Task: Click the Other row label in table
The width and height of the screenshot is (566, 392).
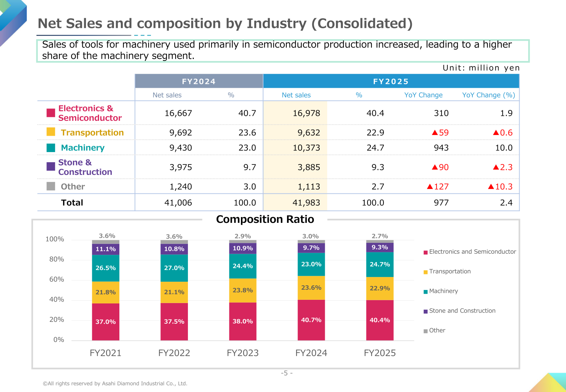Action: 73,187
